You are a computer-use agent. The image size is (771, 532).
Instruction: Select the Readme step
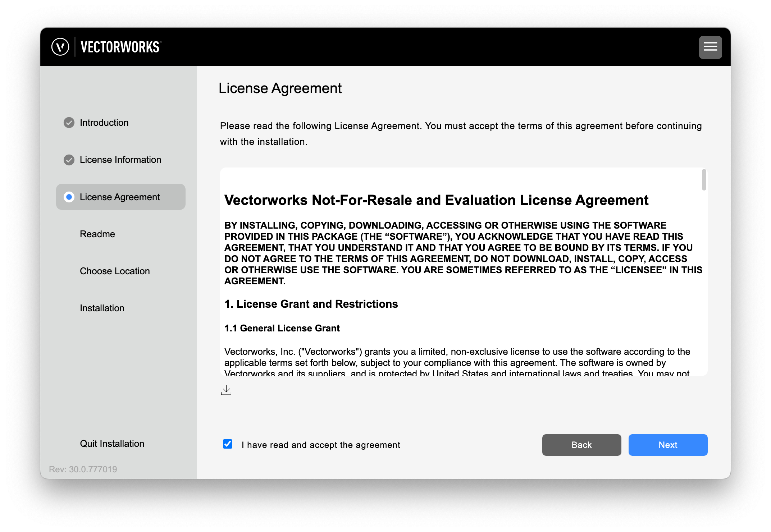(x=97, y=234)
